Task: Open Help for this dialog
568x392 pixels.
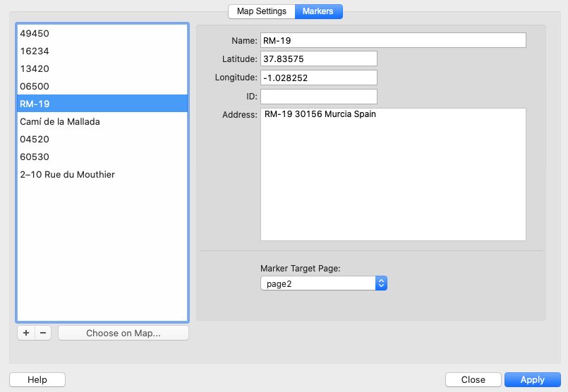Action: click(37, 379)
